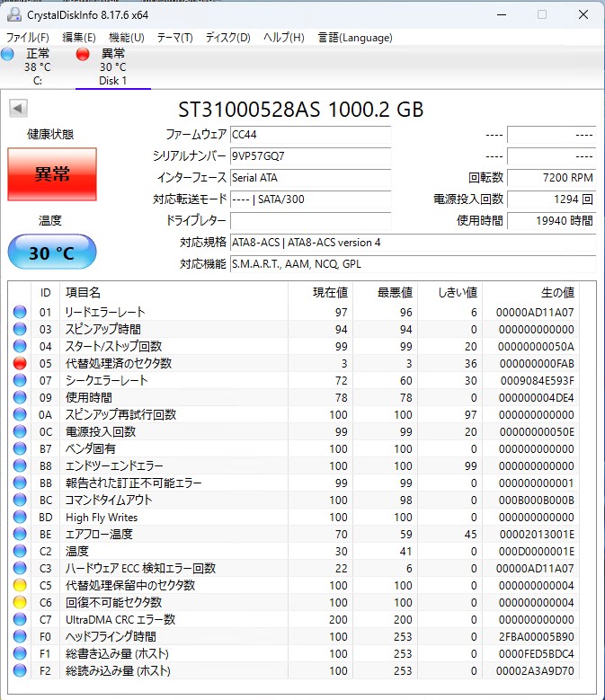Open the 言語(Language) menu

coord(355,38)
